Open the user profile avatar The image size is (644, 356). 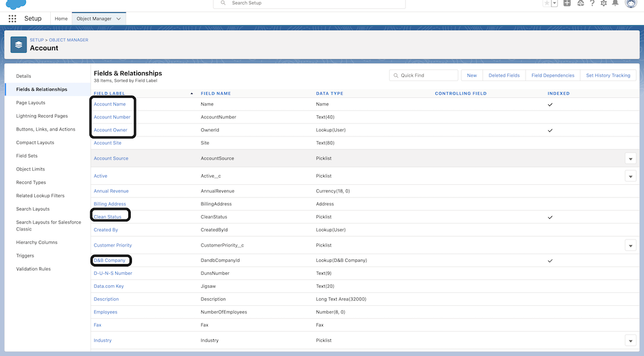pos(630,3)
